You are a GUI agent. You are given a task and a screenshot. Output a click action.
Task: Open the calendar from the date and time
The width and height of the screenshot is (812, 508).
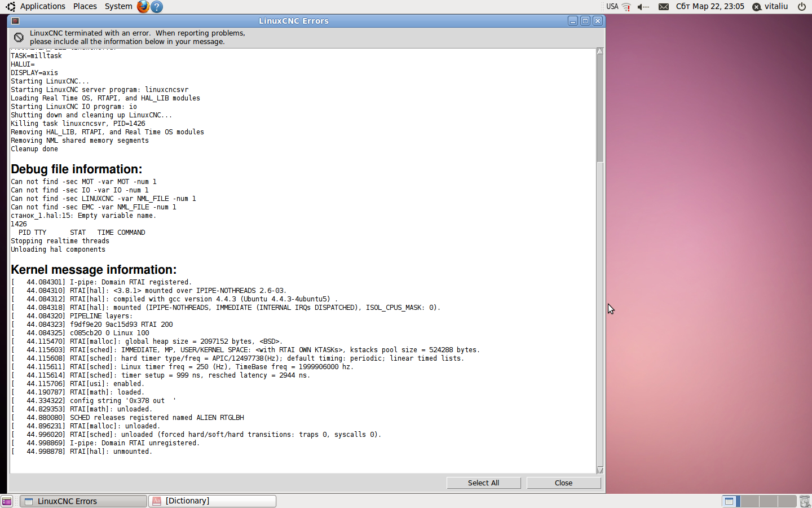click(710, 6)
